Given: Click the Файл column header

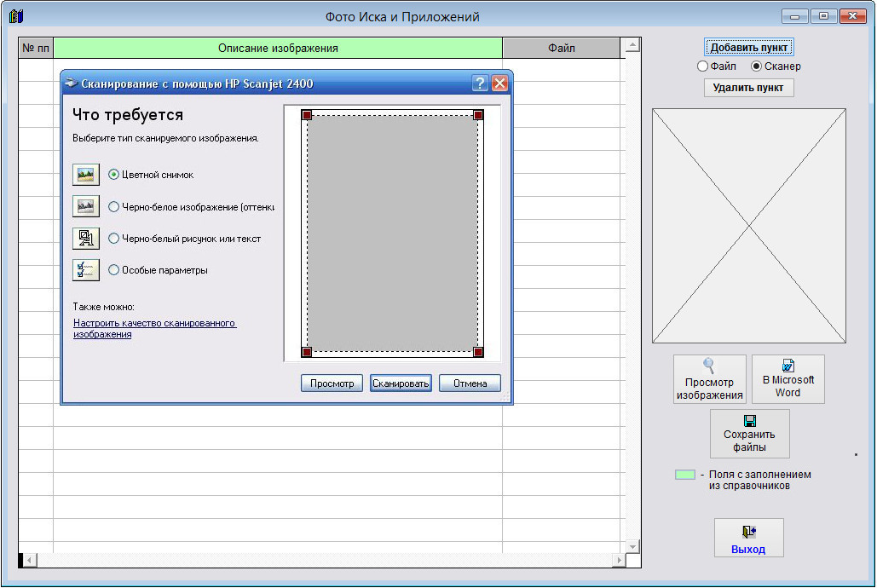Looking at the screenshot, I should pos(561,48).
